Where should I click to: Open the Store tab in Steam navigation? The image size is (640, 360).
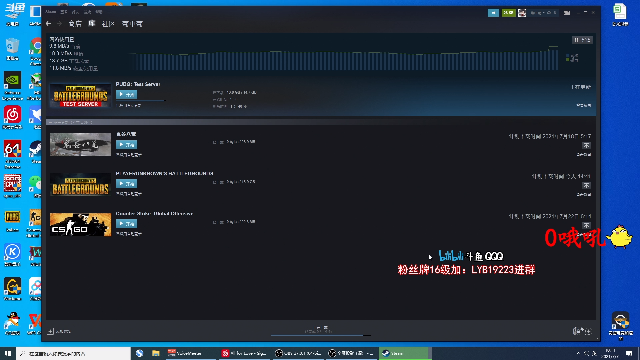75,24
